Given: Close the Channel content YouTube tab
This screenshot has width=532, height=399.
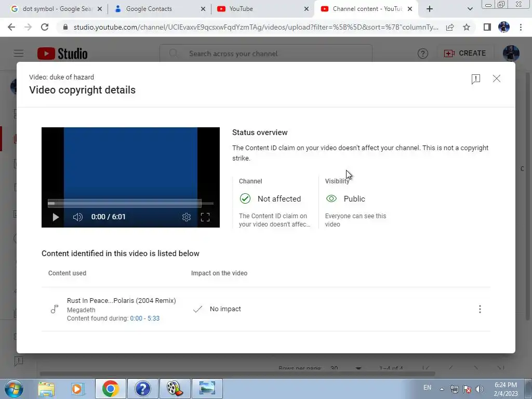Looking at the screenshot, I should click(410, 9).
